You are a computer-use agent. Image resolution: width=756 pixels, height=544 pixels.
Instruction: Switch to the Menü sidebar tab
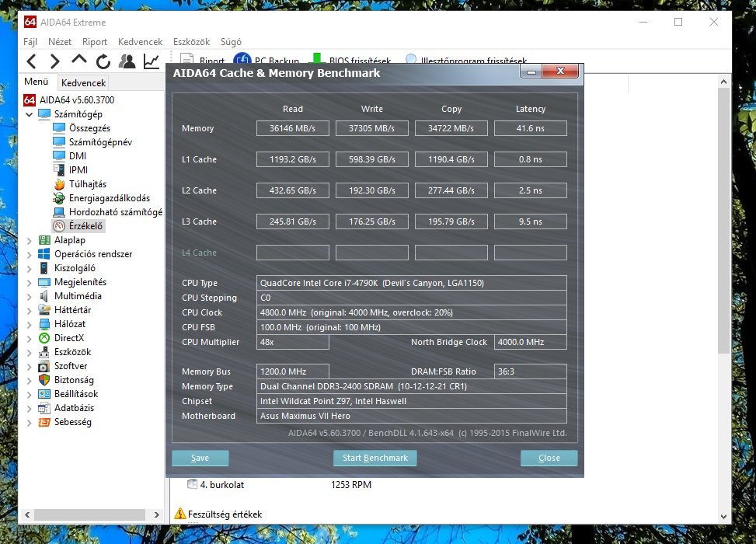click(37, 82)
